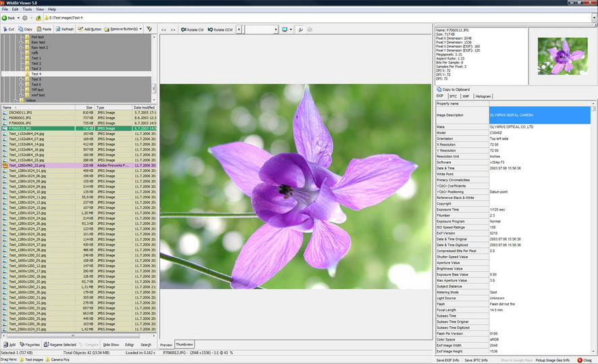Toggle the histogram curve icon in viewer toolbar
Screen dimensions: 598x364
300,29
